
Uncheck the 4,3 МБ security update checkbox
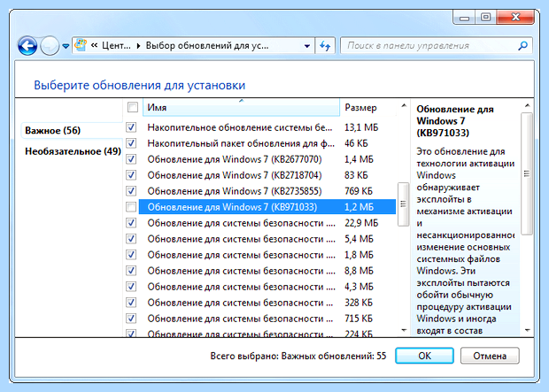pyautogui.click(x=131, y=287)
